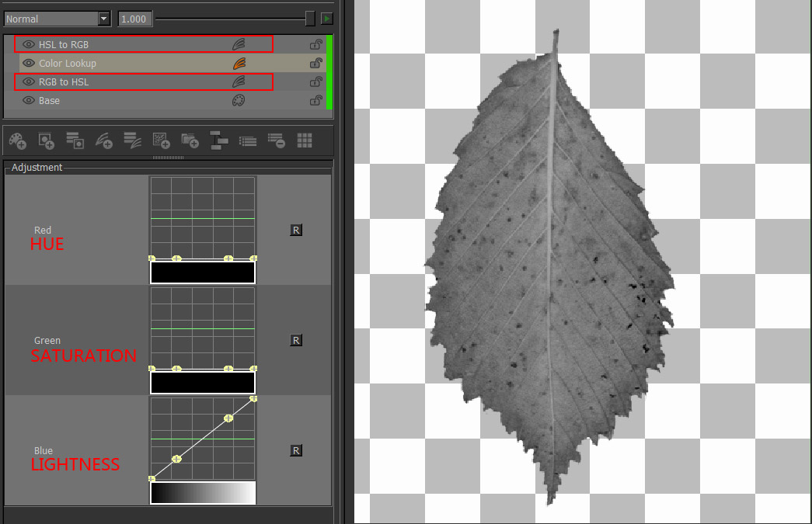Screen dimensions: 812x524
Task: Click the add layer group folder icon
Action: pyautogui.click(x=190, y=141)
